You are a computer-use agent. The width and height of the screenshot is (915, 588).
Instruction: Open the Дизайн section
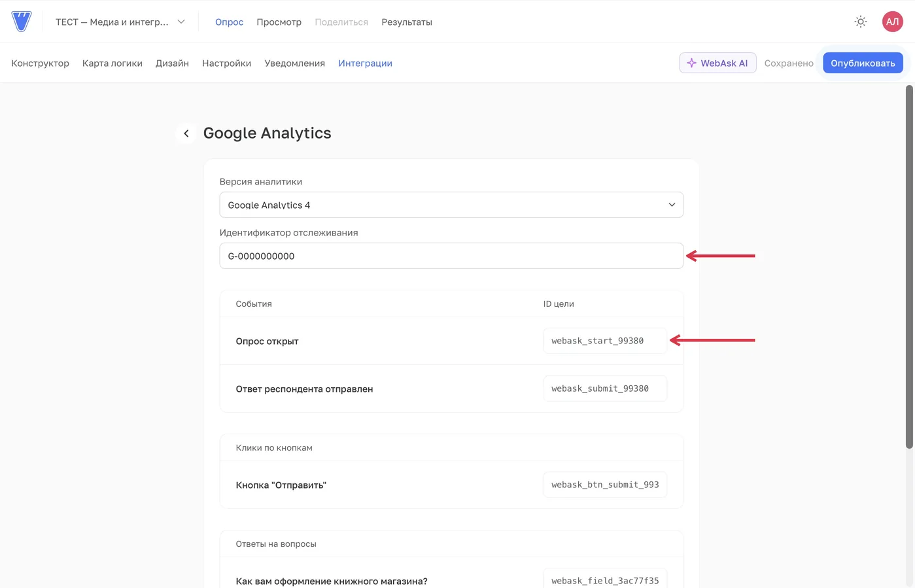point(172,63)
